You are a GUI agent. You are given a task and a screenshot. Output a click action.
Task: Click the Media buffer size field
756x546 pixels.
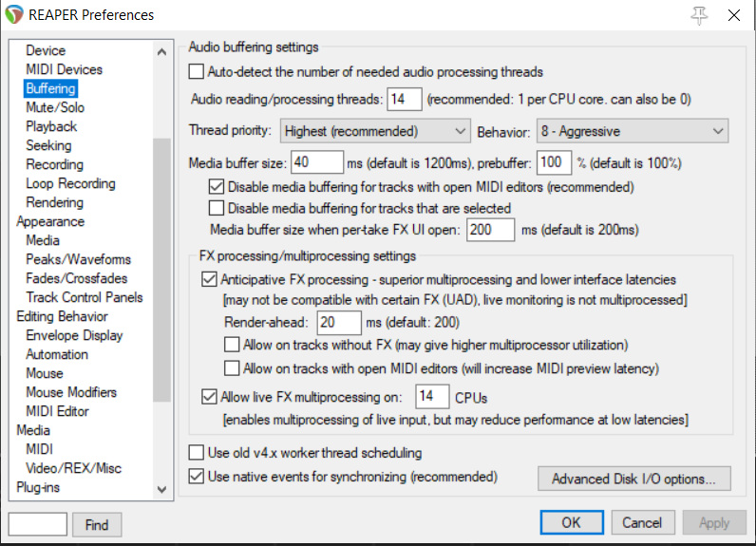pos(317,162)
